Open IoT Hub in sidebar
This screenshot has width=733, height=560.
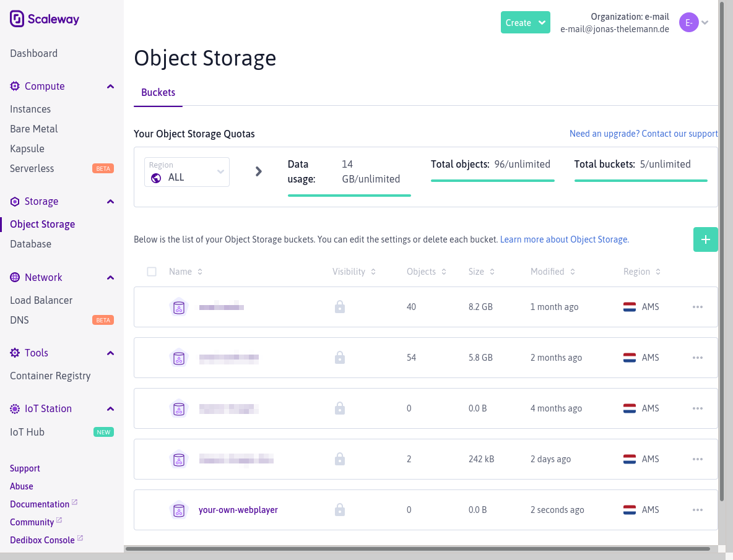[x=27, y=432]
